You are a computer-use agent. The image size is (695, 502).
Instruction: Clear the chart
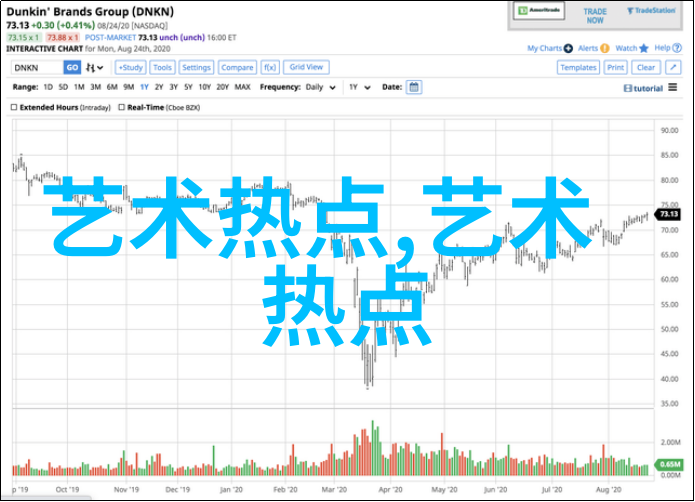[x=646, y=68]
